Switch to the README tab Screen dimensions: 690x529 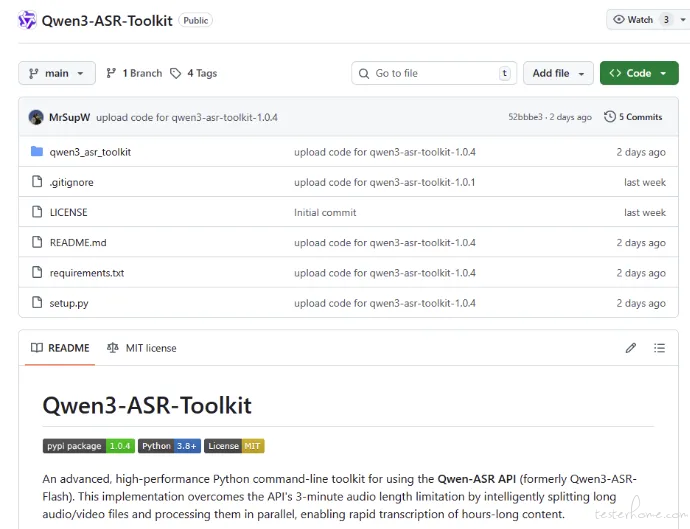coord(60,348)
